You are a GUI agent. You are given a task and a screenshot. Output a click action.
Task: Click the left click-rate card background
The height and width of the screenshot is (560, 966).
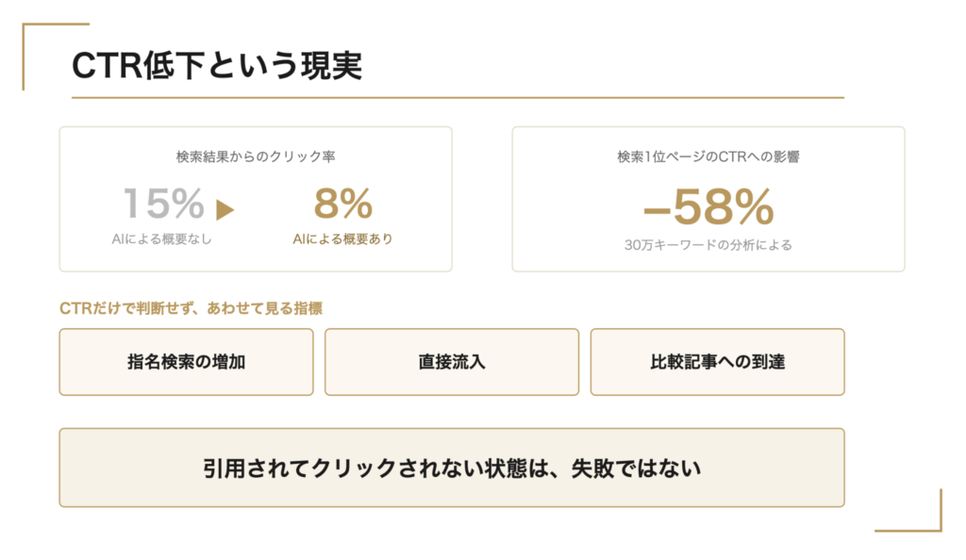point(256,199)
